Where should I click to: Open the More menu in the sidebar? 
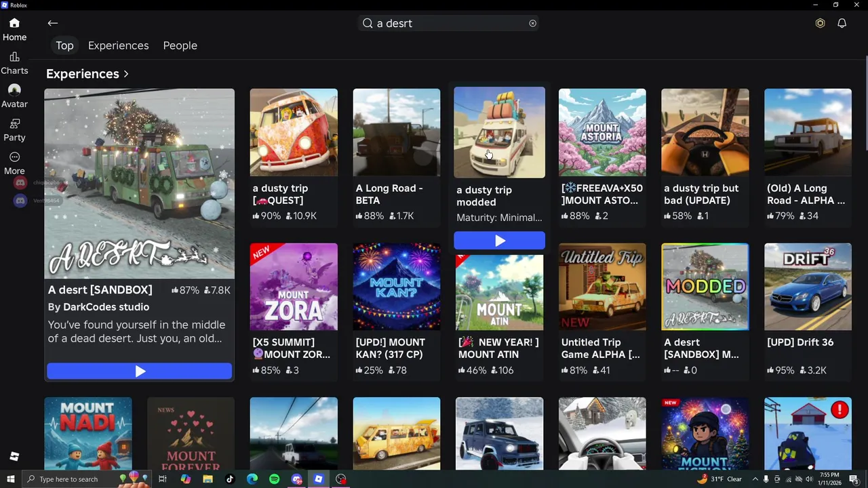(14, 163)
